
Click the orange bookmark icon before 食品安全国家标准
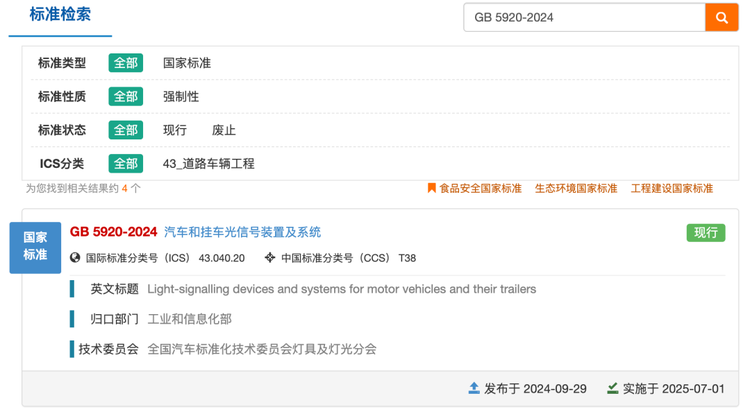point(431,188)
